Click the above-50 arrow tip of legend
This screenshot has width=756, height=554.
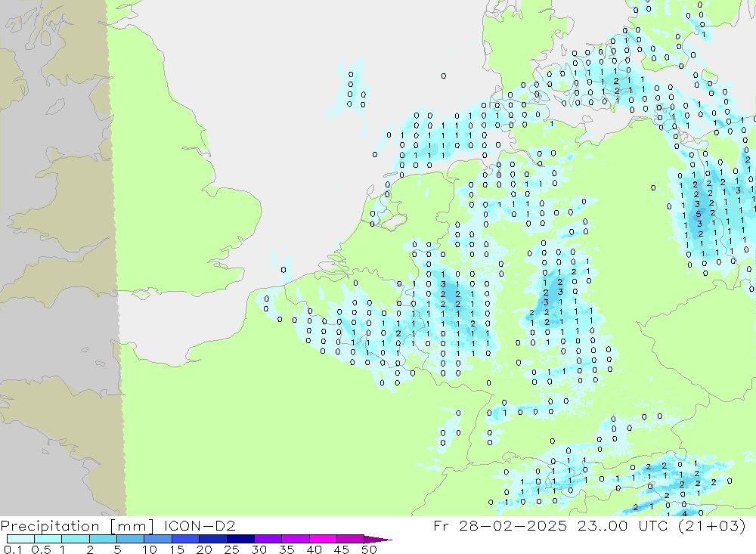[x=378, y=540]
